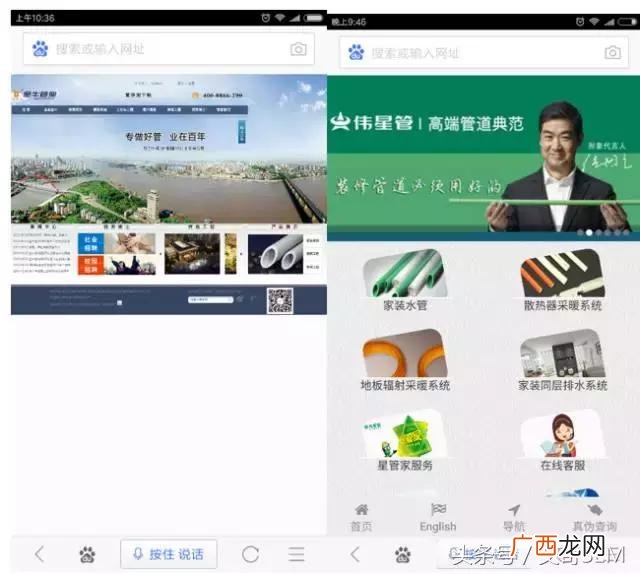This screenshot has height=574, width=640.
Task: Select 导航 tab in site footer
Action: pyautogui.click(x=514, y=518)
